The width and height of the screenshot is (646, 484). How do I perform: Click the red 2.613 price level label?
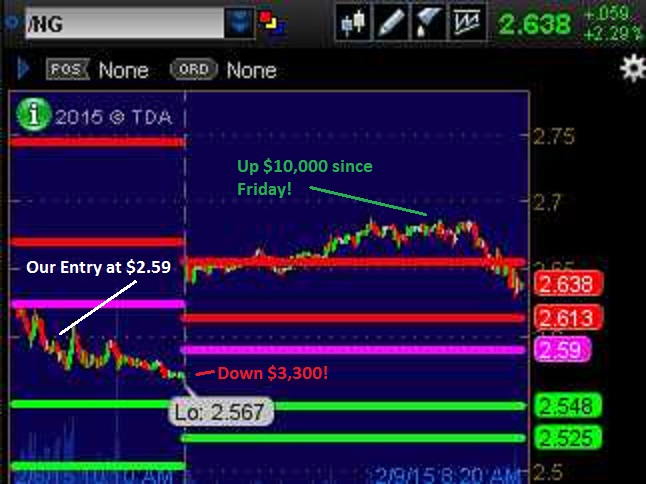pyautogui.click(x=567, y=318)
